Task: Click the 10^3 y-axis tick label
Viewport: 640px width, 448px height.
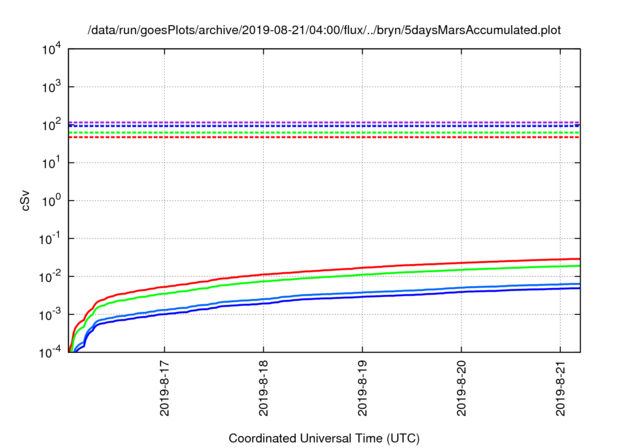Action: tap(52, 87)
